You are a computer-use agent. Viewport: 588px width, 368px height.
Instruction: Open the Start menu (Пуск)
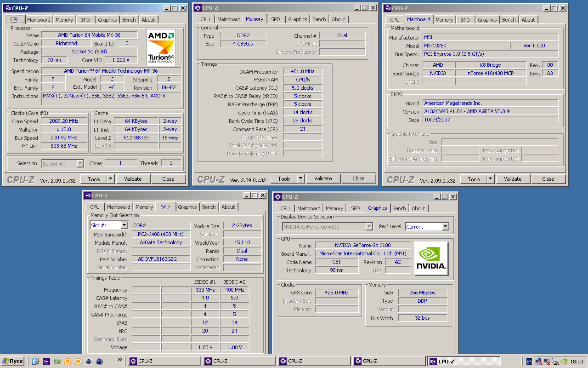pyautogui.click(x=13, y=361)
